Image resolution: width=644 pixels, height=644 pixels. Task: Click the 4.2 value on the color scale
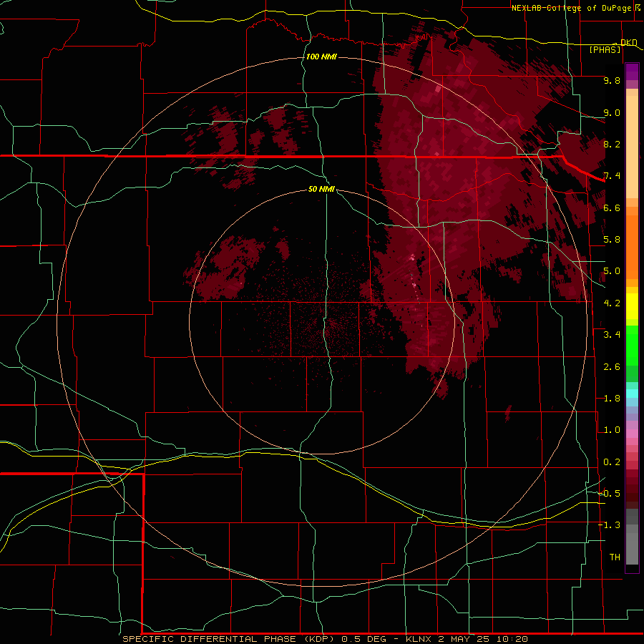pos(612,303)
